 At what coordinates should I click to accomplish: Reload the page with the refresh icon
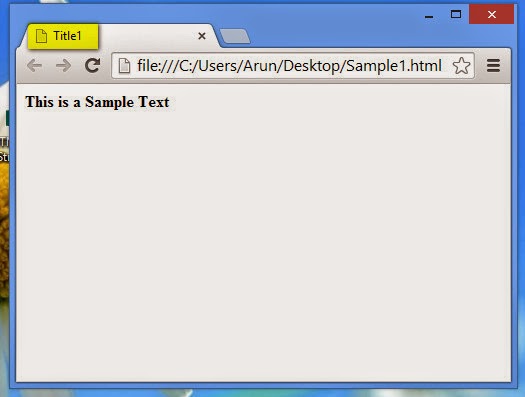pyautogui.click(x=92, y=65)
